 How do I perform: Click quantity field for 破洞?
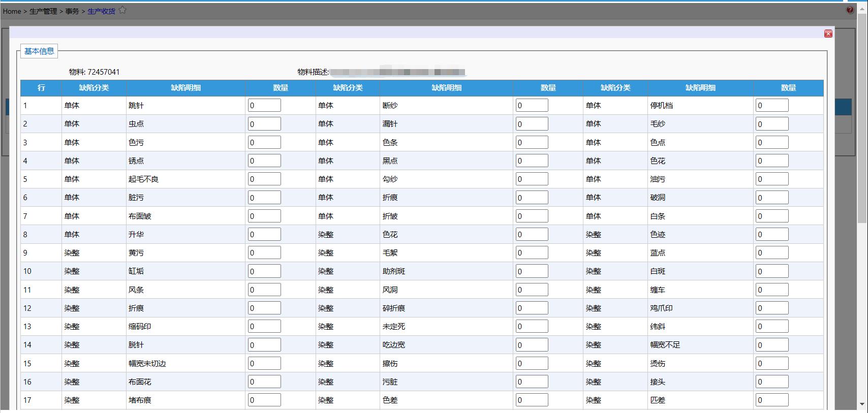772,198
